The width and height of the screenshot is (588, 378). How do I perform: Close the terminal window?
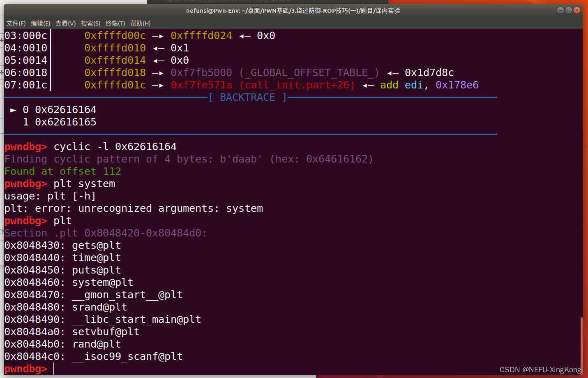coord(577,10)
